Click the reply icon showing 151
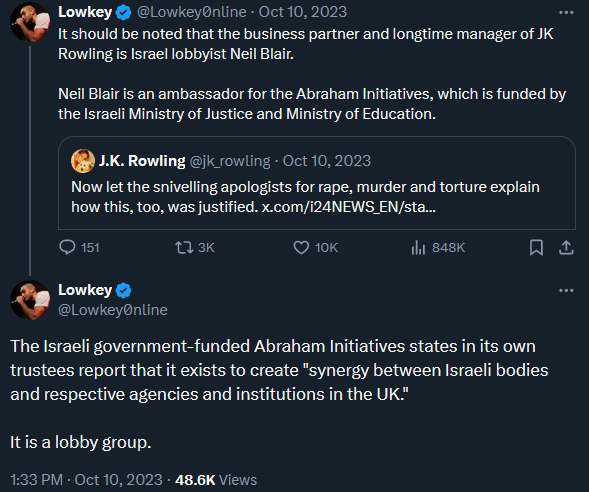Screen dimensions: 589x492 68,248
